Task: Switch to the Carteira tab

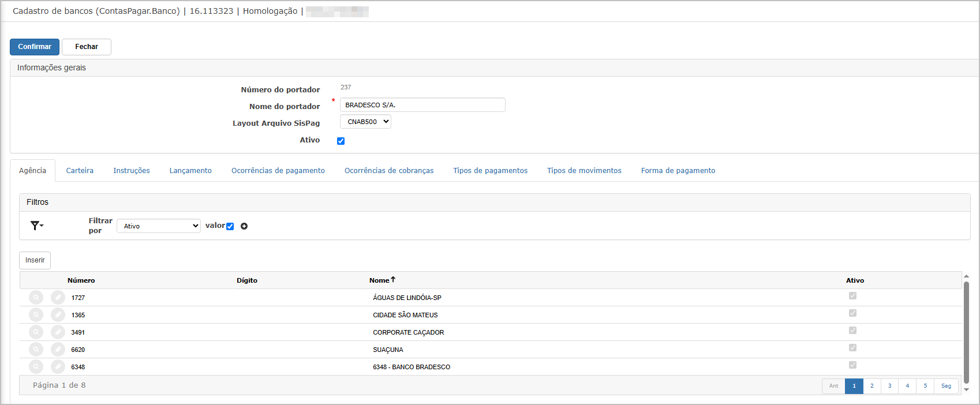Action: 80,171
